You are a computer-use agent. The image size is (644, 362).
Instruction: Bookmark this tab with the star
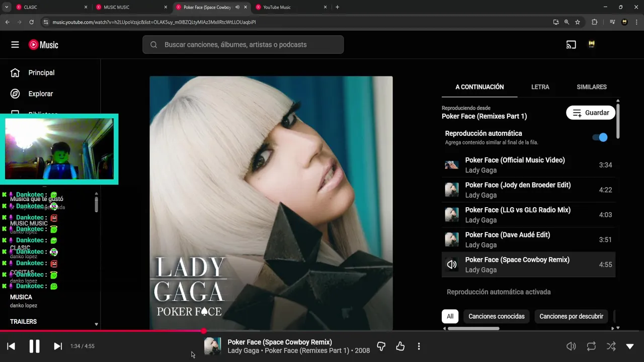(578, 22)
